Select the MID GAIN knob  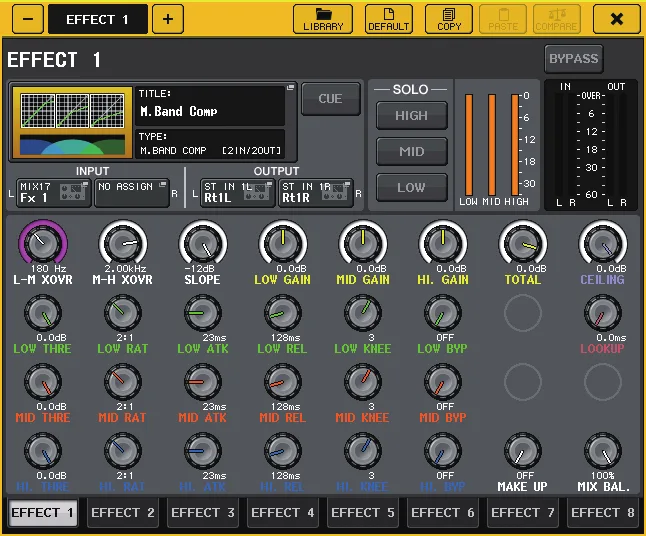363,243
